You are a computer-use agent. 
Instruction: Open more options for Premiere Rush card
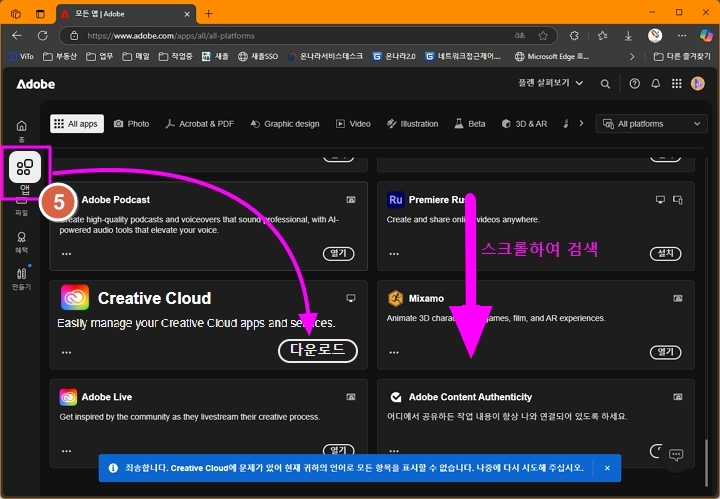pyautogui.click(x=394, y=254)
